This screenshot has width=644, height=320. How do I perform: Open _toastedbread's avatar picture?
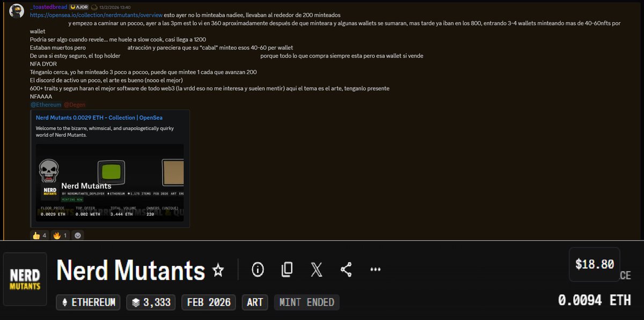click(x=17, y=11)
